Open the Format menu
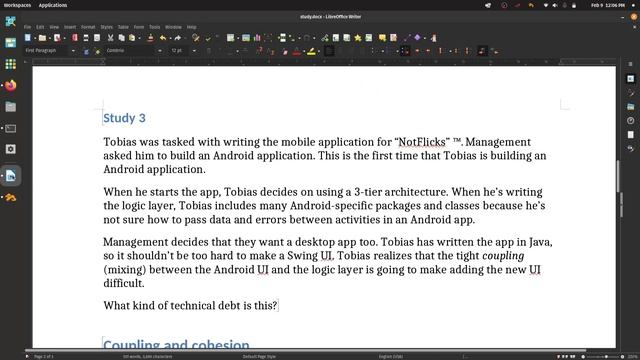The height and width of the screenshot is (360, 640). pyautogui.click(x=88, y=27)
